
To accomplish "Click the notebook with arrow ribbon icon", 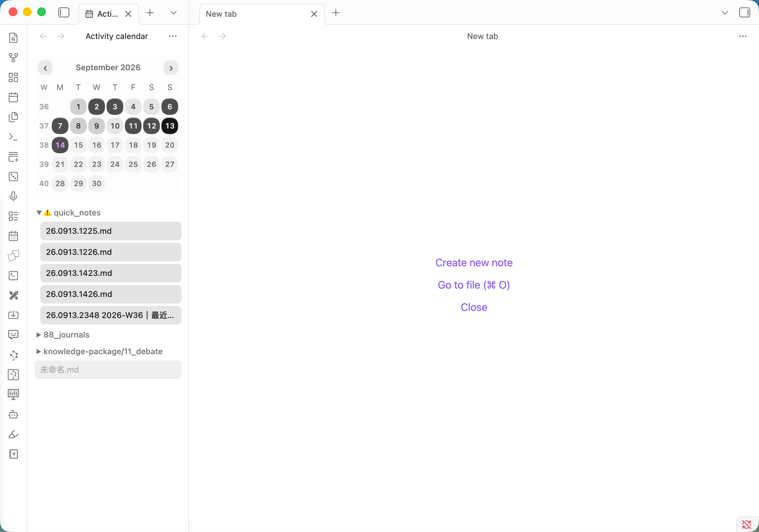I will coord(13,454).
